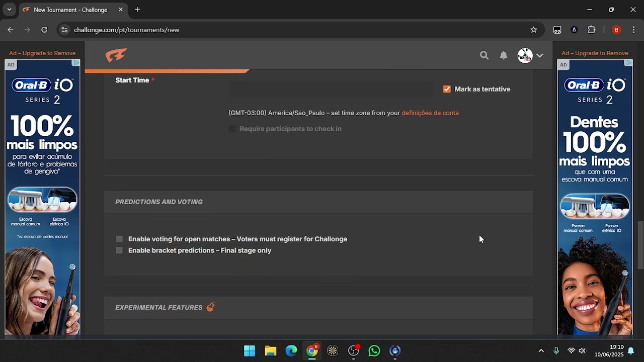Click the microphone tray icon

click(x=556, y=351)
